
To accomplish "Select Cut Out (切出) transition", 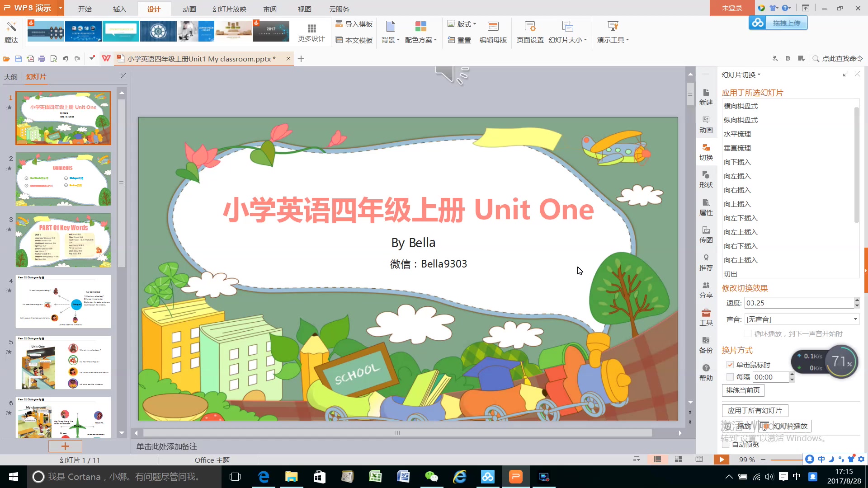I will 731,274.
